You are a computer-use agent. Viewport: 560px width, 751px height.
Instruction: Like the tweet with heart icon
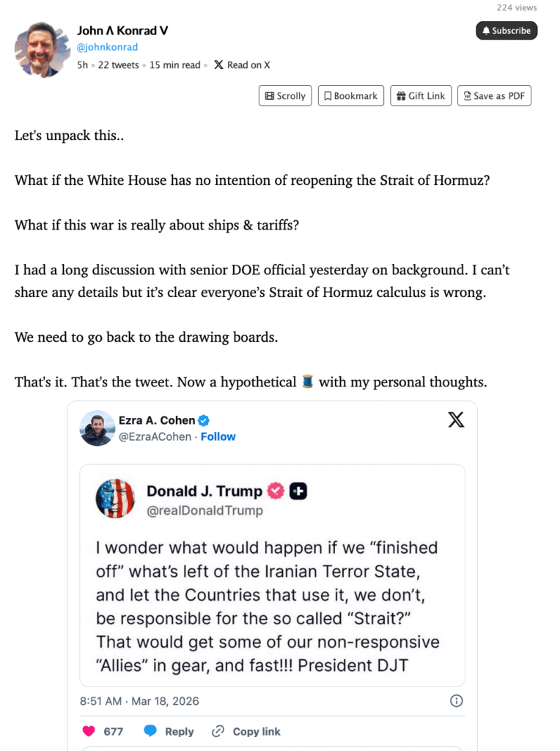coord(89,731)
